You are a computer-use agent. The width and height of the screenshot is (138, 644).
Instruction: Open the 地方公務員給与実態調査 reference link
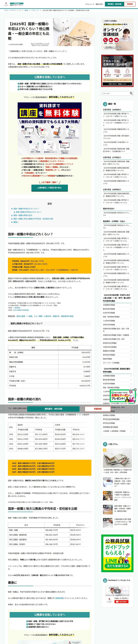[x=21, y=310]
